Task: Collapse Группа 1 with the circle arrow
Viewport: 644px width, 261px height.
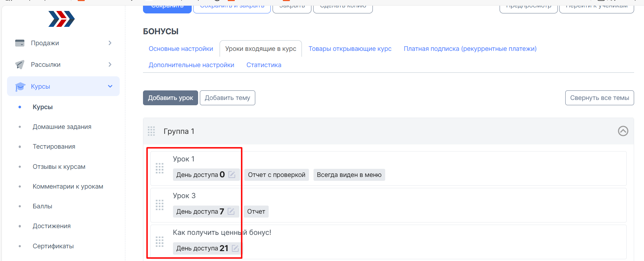Action: 623,131
